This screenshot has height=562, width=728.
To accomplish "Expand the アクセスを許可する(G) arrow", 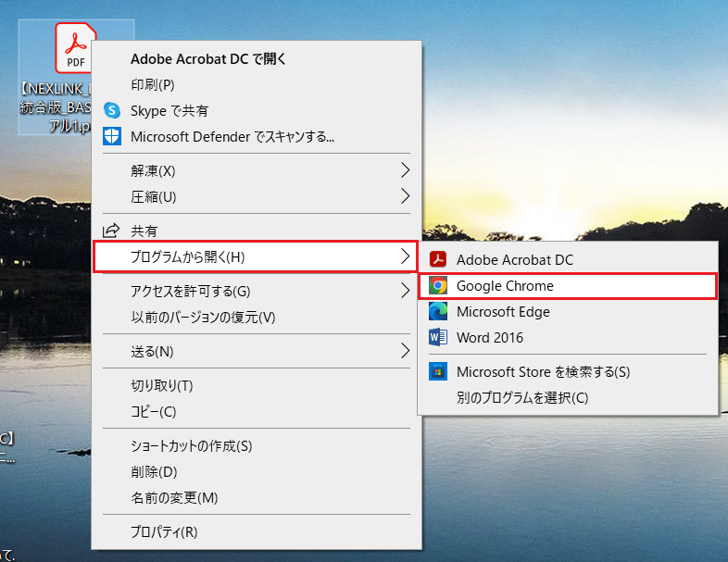I will (x=406, y=291).
